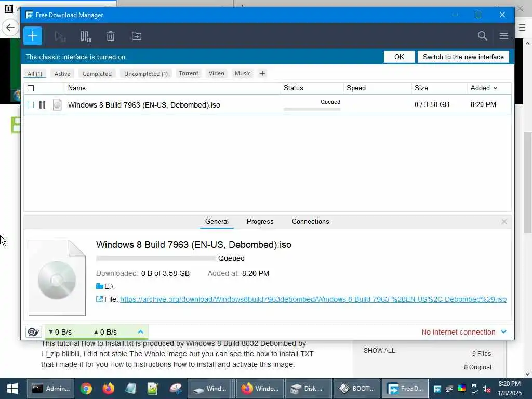This screenshot has height=399, width=532.
Task: Click the muted volume tray icon
Action: [486, 389]
